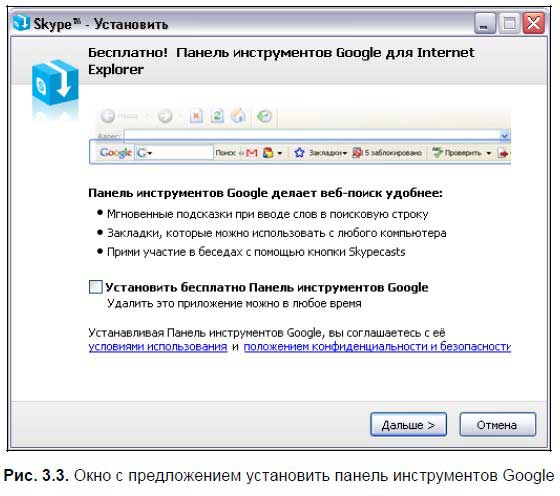This screenshot has height=496, width=560.
Task: Click the Google search input field
Action: (174, 153)
